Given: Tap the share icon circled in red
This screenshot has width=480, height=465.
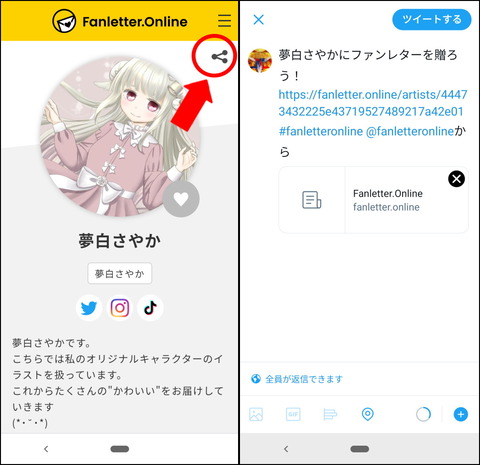Looking at the screenshot, I should (x=220, y=57).
